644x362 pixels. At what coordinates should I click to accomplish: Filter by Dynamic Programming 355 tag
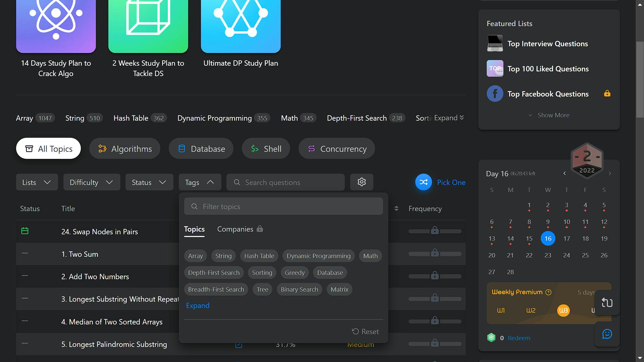224,118
